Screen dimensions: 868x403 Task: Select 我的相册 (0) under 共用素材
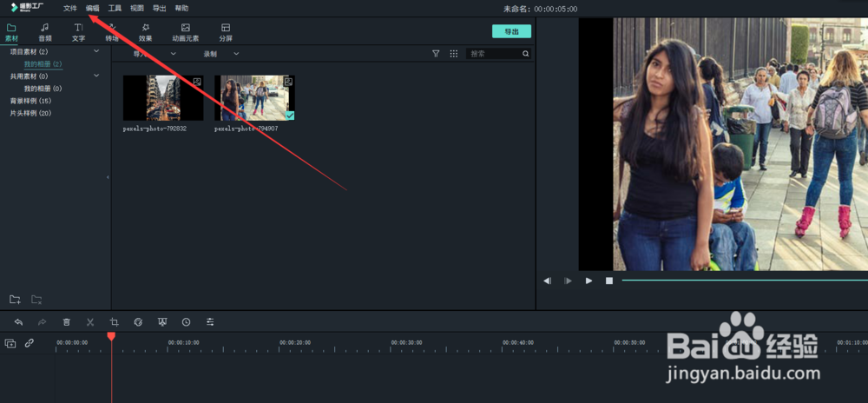pyautogui.click(x=43, y=89)
